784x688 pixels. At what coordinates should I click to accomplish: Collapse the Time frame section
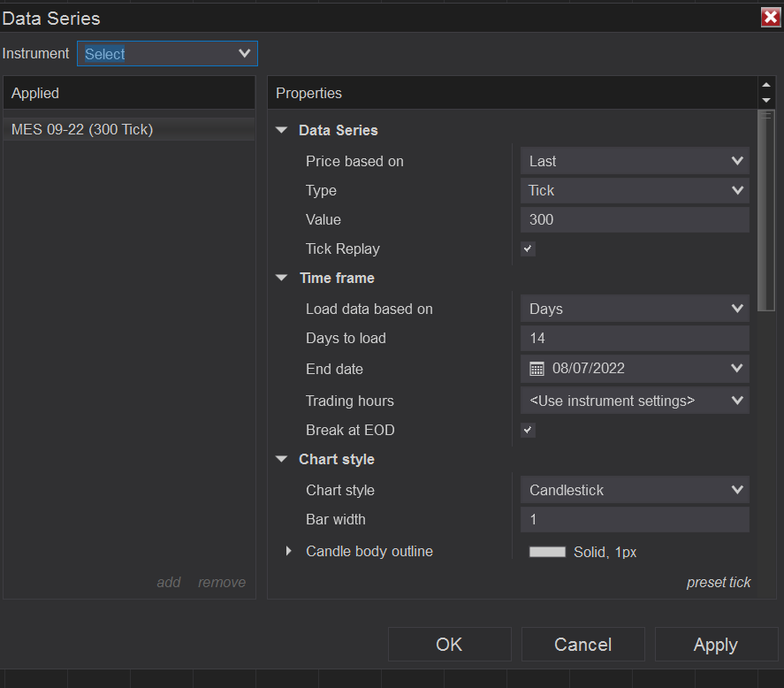click(282, 278)
